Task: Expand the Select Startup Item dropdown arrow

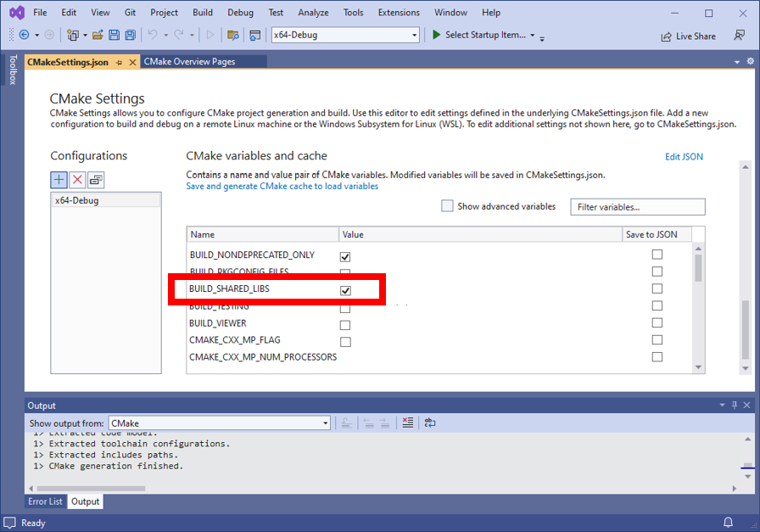Action: pyautogui.click(x=532, y=35)
